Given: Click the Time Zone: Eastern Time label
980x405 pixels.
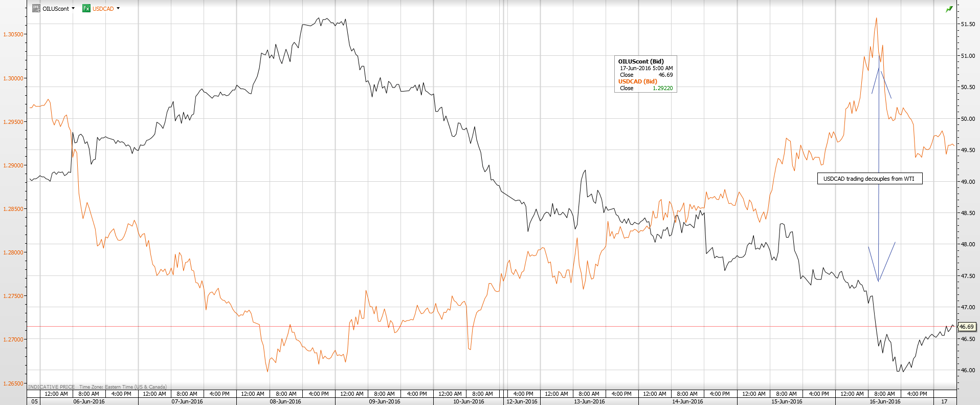Looking at the screenshot, I should pos(123,387).
